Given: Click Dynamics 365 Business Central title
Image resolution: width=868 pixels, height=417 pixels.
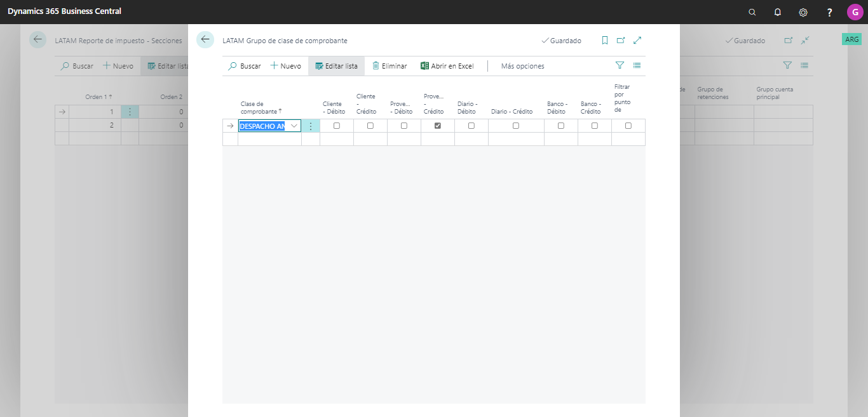Looking at the screenshot, I should (x=65, y=11).
